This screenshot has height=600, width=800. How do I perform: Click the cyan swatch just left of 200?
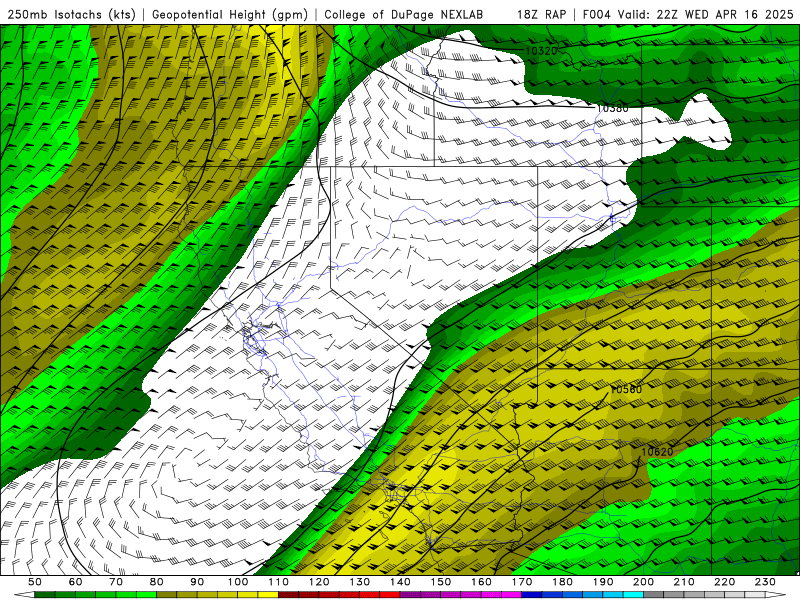click(x=634, y=595)
